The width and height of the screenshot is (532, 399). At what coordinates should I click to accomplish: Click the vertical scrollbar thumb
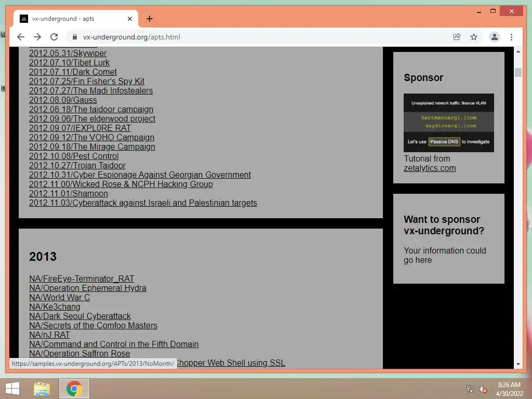coord(518,72)
